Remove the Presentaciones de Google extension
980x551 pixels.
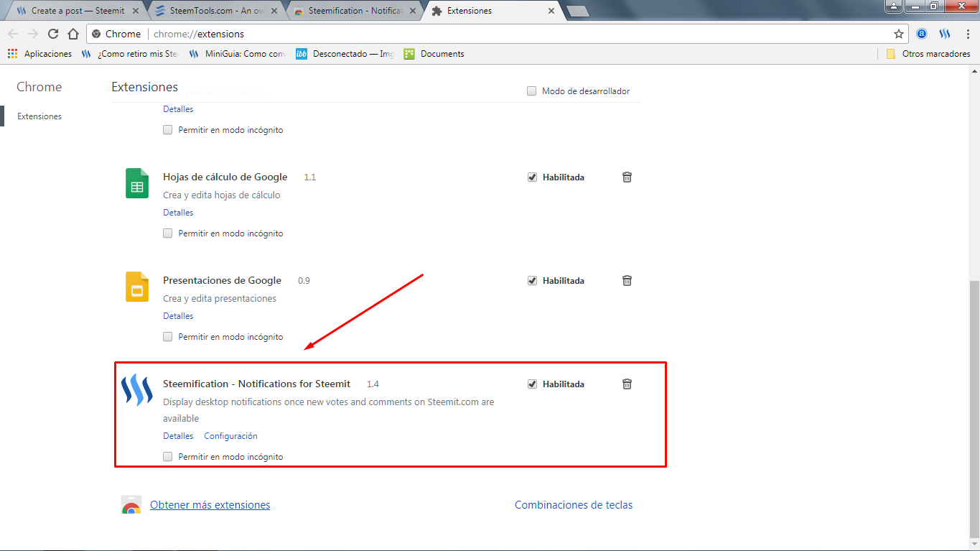627,280
